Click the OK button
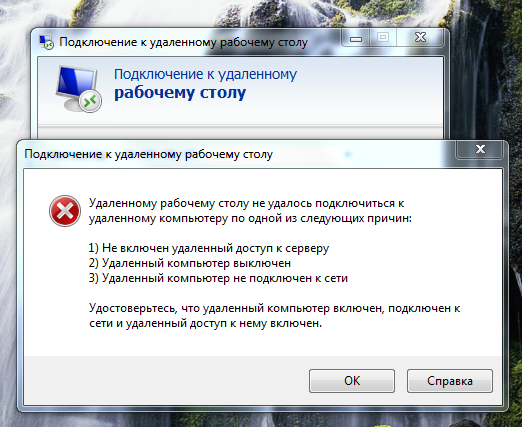The height and width of the screenshot is (427, 522). pos(352,381)
